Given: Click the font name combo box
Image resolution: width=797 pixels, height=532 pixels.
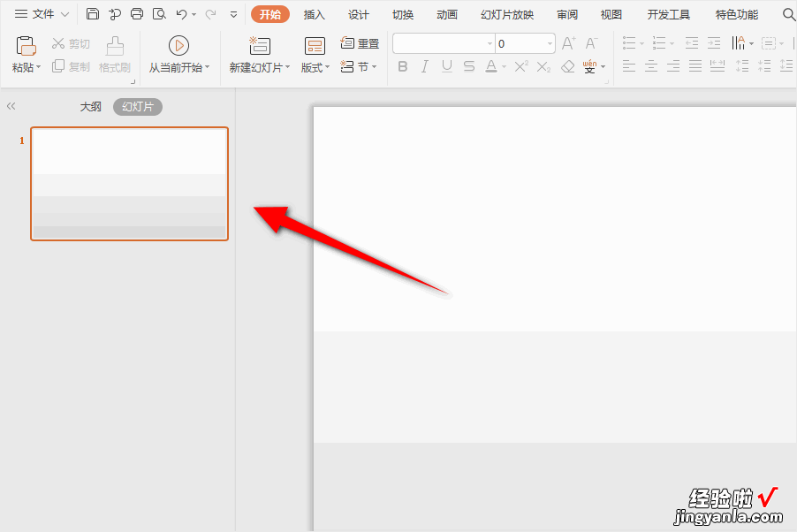Looking at the screenshot, I should click(x=444, y=43).
